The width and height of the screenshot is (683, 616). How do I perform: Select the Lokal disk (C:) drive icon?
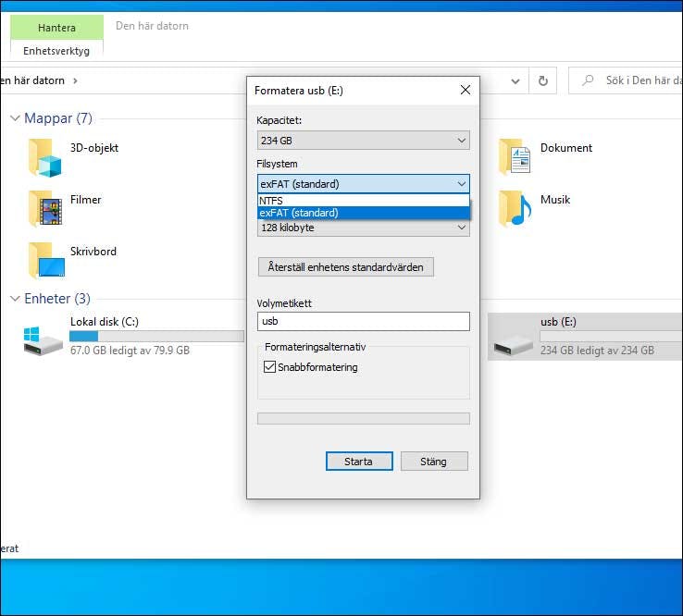(43, 339)
